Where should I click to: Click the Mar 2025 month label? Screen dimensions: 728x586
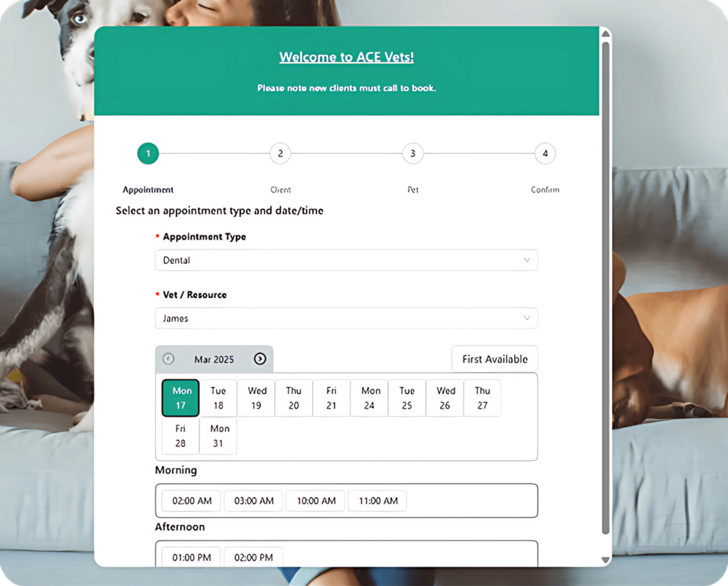tap(214, 359)
